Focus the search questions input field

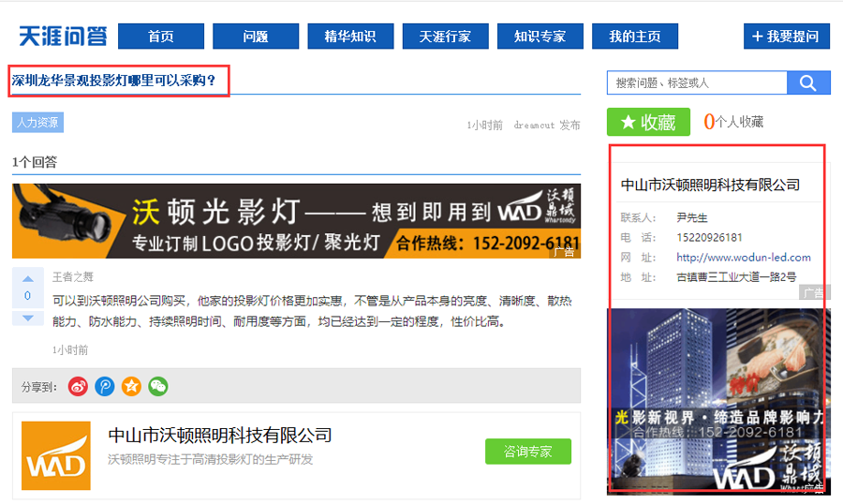[697, 82]
